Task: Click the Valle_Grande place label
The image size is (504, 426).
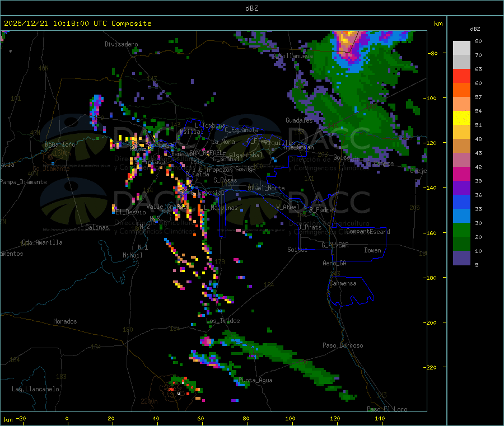Action: 166,207
